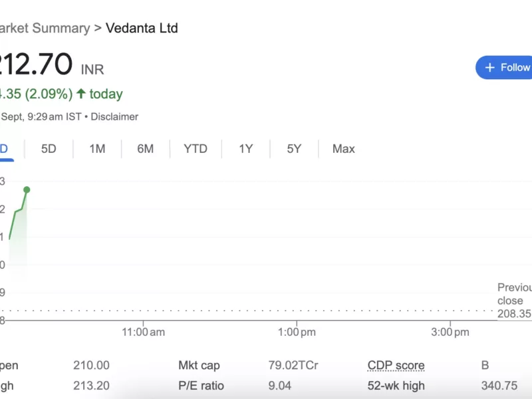Screen dimensions: 532x399
Task: Click the CDP score label
Action: point(396,365)
